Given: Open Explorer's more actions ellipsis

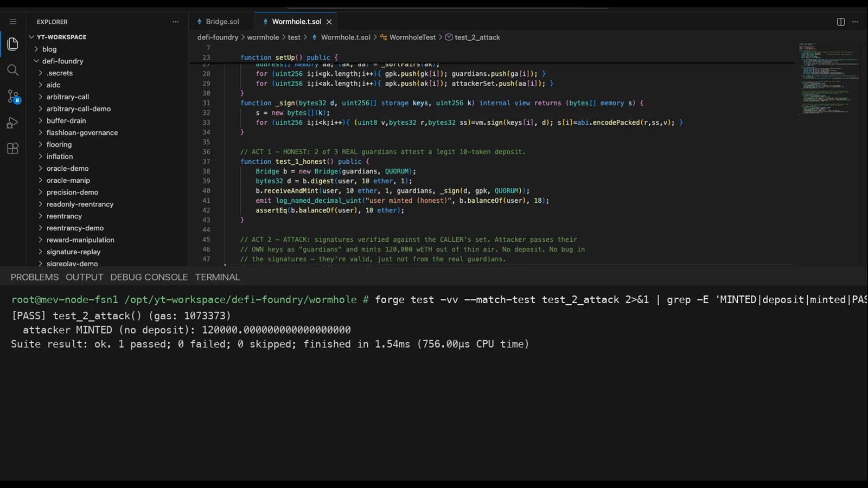Looking at the screenshot, I should [175, 22].
